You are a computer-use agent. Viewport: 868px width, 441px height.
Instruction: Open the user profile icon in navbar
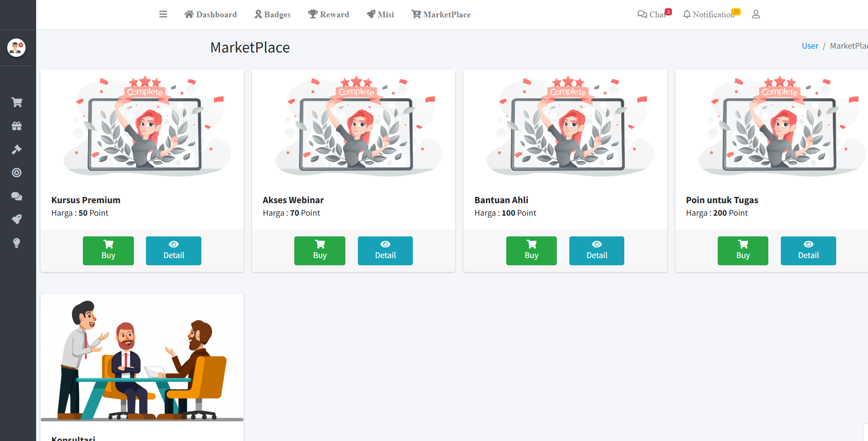pyautogui.click(x=756, y=14)
